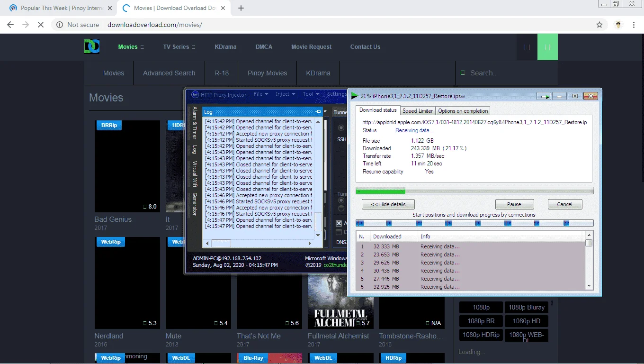Open Chrome's three-dot menu
644x364 pixels.
click(x=634, y=25)
